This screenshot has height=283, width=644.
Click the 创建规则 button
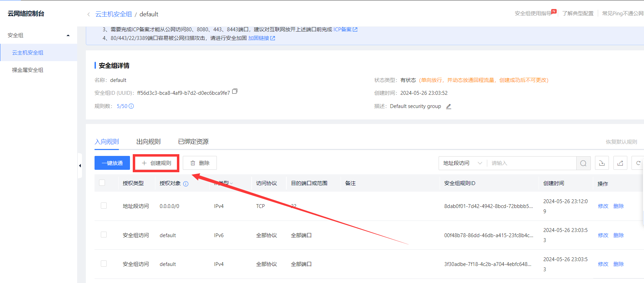[x=156, y=163]
